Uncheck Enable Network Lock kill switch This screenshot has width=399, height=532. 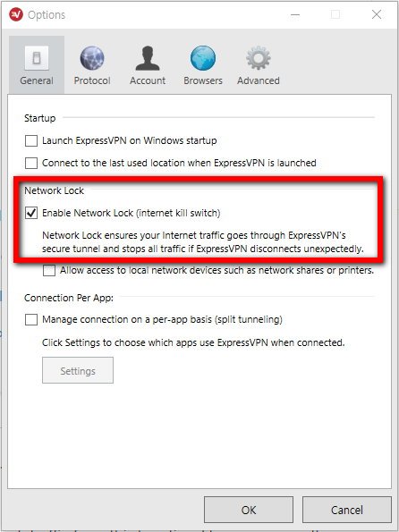[31, 213]
